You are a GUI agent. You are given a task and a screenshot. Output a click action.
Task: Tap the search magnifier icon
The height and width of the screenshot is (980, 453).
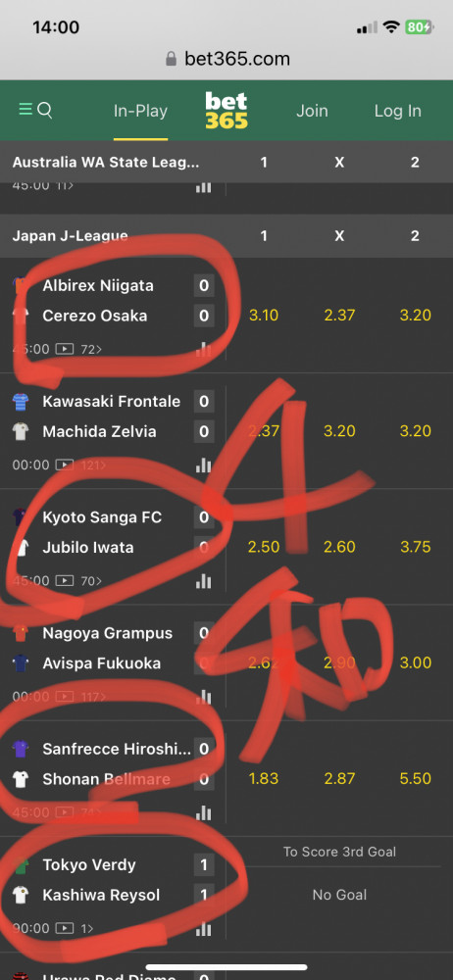(44, 111)
